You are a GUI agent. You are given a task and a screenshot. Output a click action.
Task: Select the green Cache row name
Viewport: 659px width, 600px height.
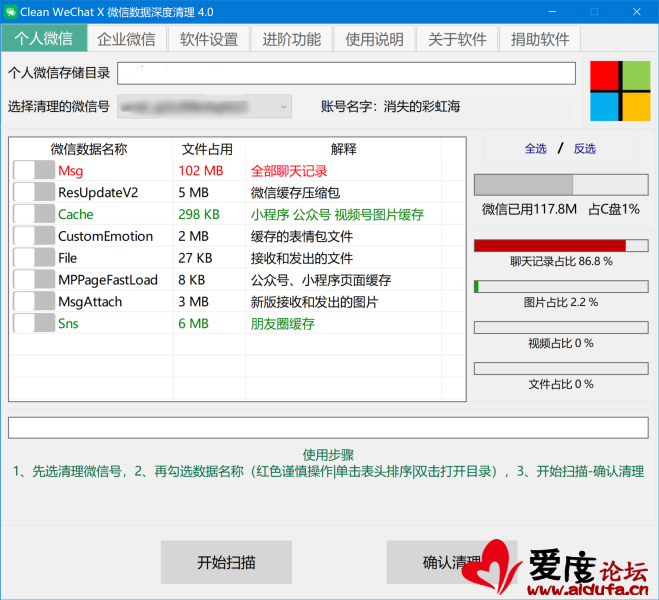tap(76, 214)
